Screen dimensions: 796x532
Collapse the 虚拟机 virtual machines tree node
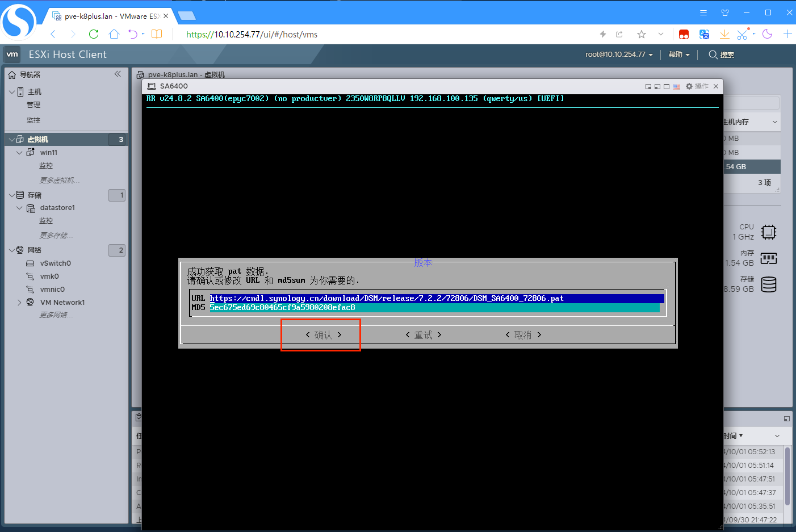pos(12,139)
